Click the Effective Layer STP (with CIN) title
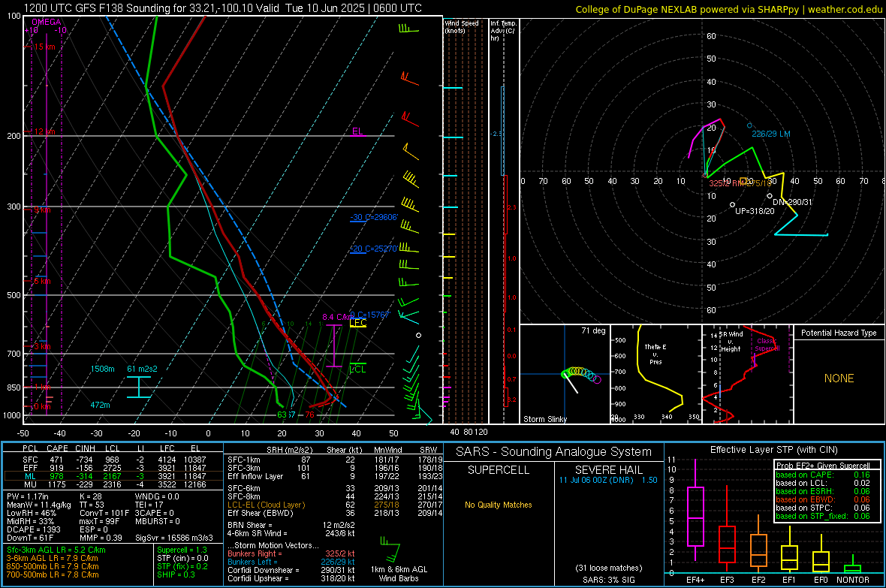Screen dimensions: 886x588 pyautogui.click(x=773, y=450)
